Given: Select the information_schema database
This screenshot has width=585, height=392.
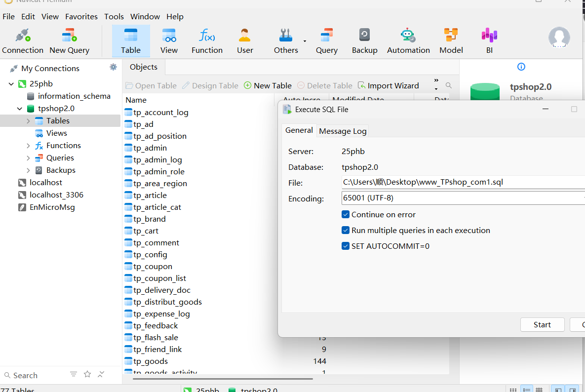Looking at the screenshot, I should (74, 96).
